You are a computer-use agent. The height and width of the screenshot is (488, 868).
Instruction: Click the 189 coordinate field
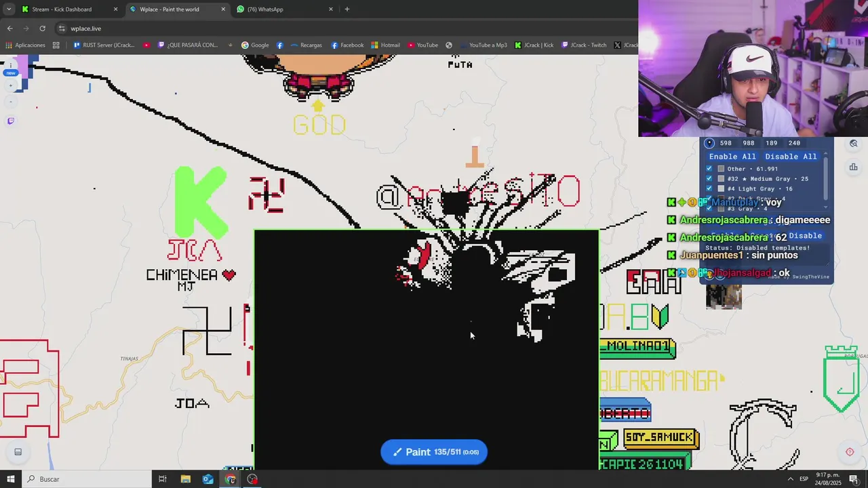coord(772,143)
